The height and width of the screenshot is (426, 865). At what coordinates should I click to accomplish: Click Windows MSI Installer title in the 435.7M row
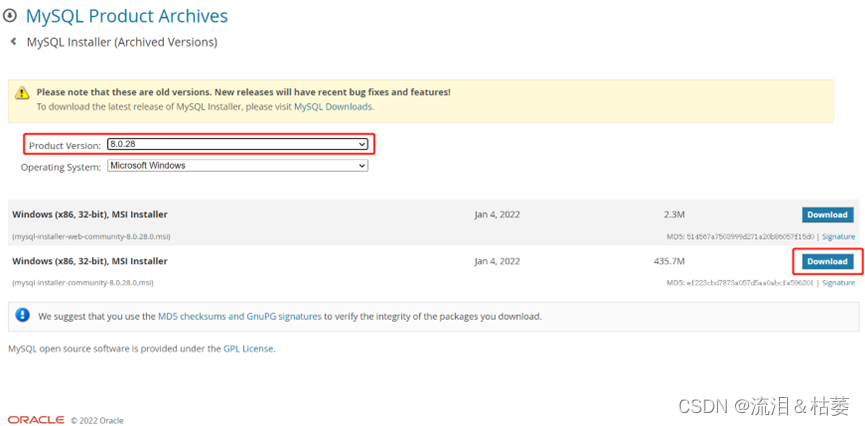[x=90, y=261]
